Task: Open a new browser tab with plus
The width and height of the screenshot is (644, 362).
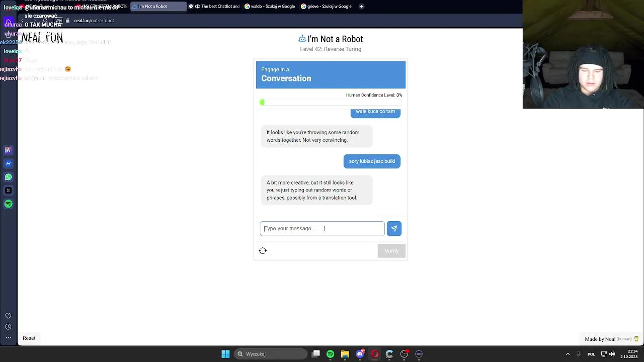Action: point(361,7)
